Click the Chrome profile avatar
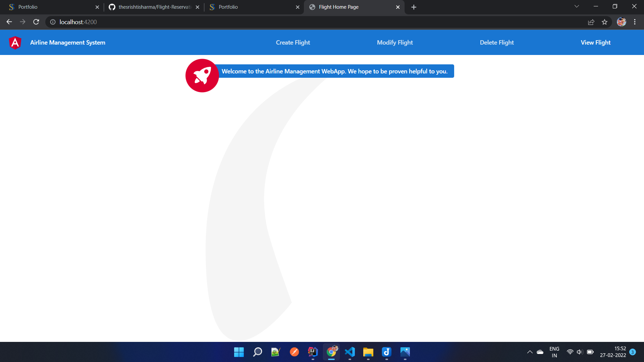The image size is (644, 362). (x=622, y=22)
